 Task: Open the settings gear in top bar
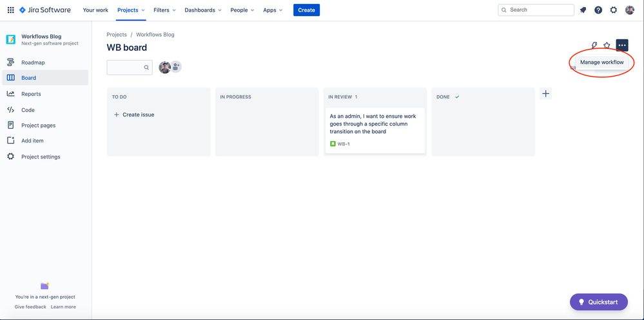click(613, 10)
